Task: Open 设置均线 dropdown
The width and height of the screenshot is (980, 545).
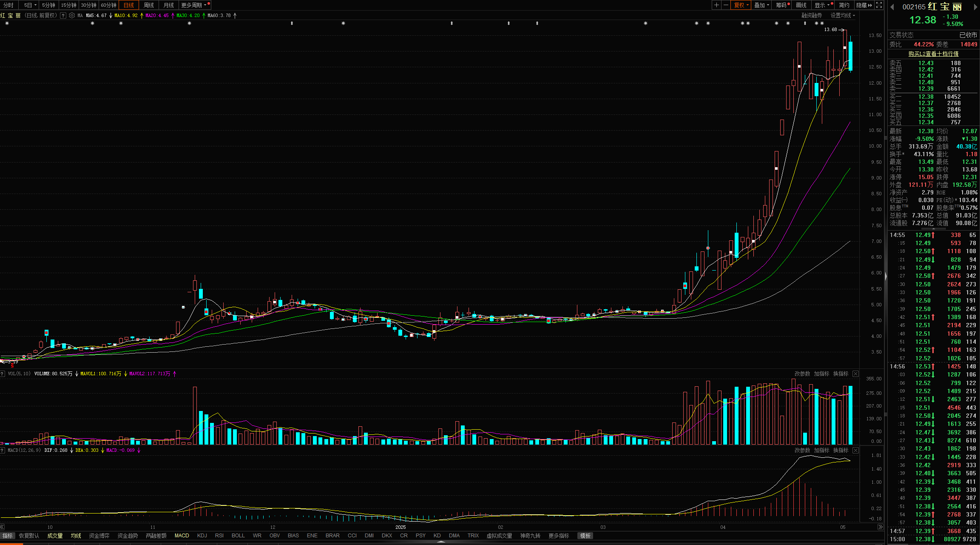Action: 842,15
